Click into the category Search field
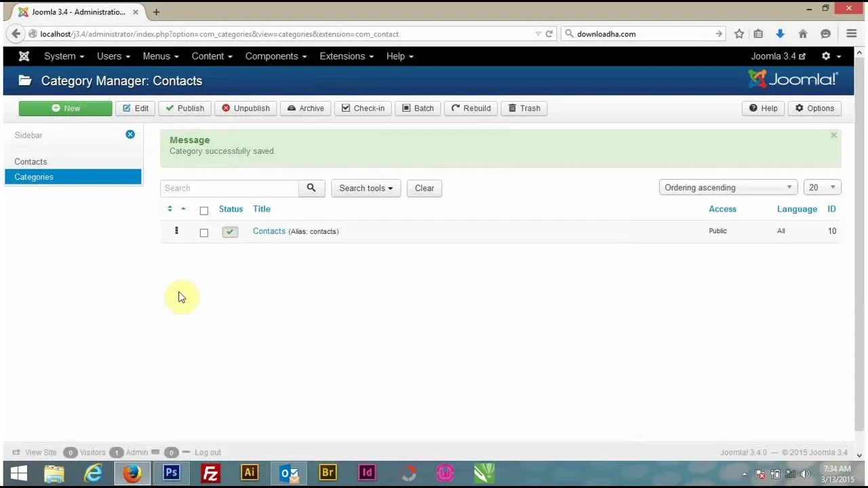Image resolution: width=868 pixels, height=488 pixels. point(229,188)
